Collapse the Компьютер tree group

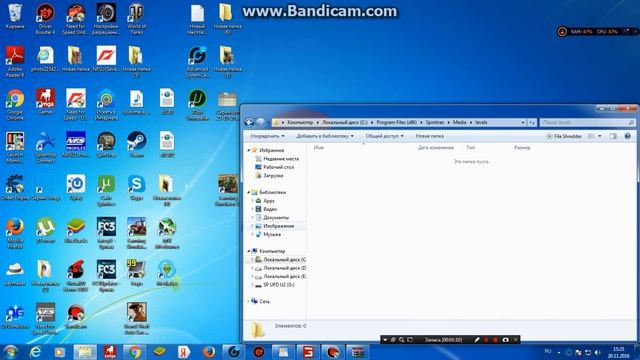click(x=249, y=251)
